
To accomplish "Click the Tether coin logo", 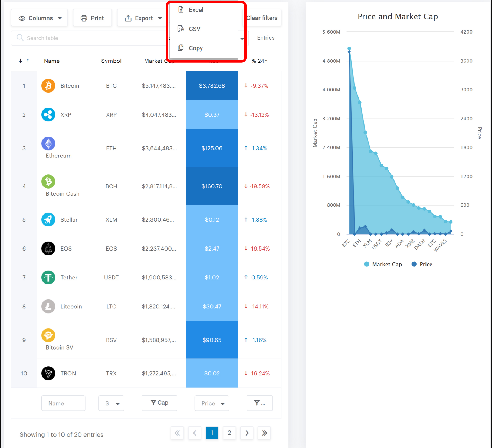I will [48, 277].
